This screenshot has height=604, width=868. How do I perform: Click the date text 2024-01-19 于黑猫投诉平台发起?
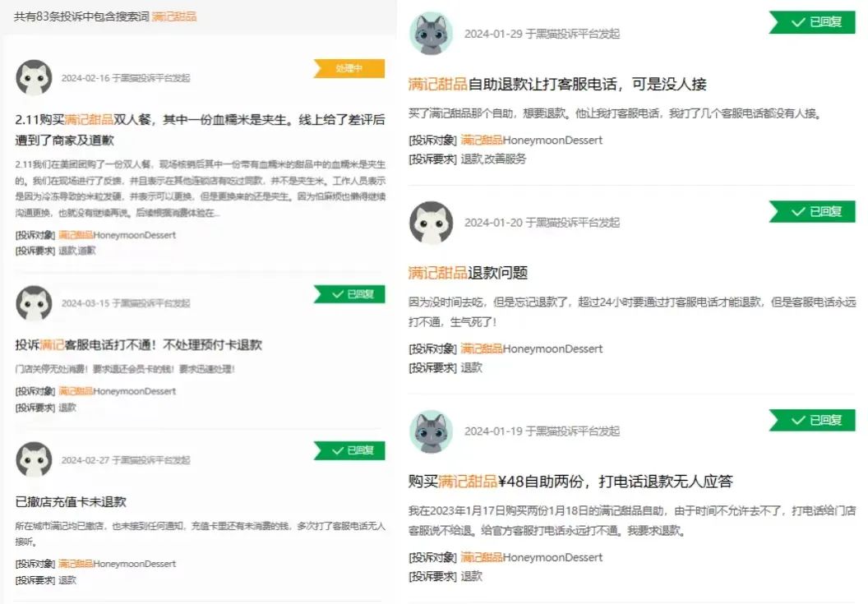click(542, 431)
